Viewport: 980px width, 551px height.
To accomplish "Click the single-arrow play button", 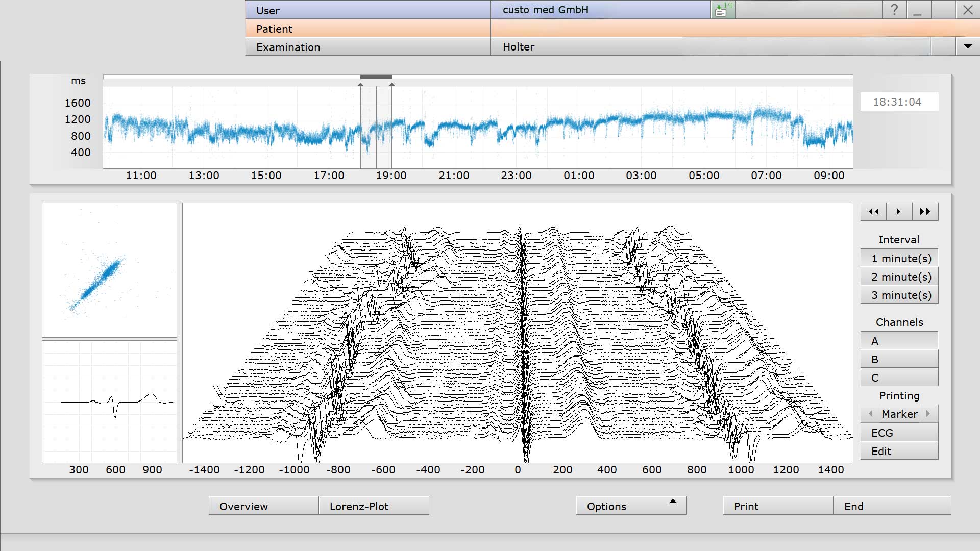I will point(899,212).
